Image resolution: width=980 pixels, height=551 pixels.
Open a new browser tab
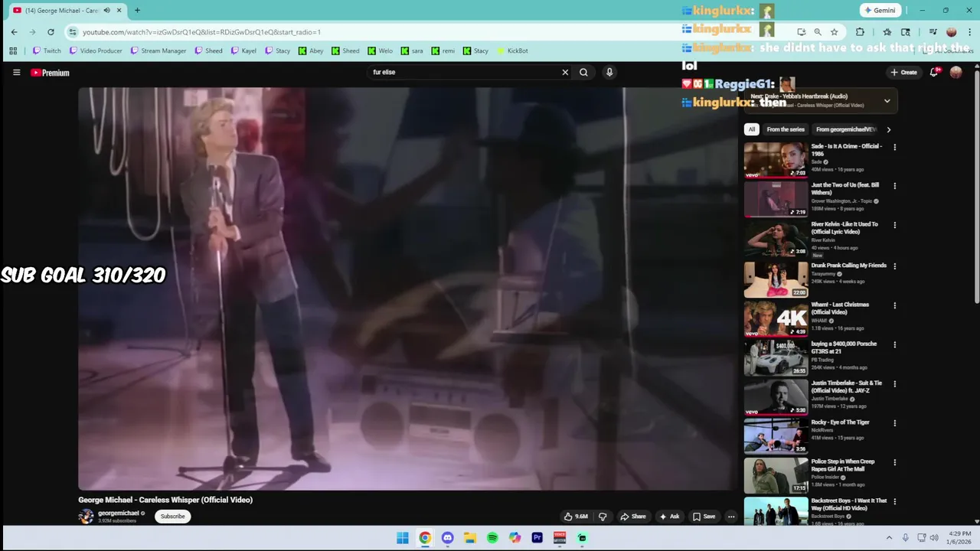coord(137,11)
